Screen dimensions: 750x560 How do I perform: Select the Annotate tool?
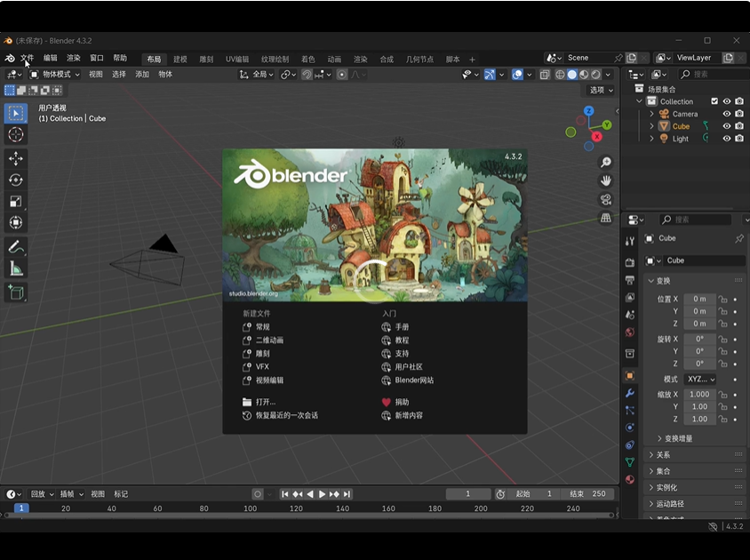[16, 247]
